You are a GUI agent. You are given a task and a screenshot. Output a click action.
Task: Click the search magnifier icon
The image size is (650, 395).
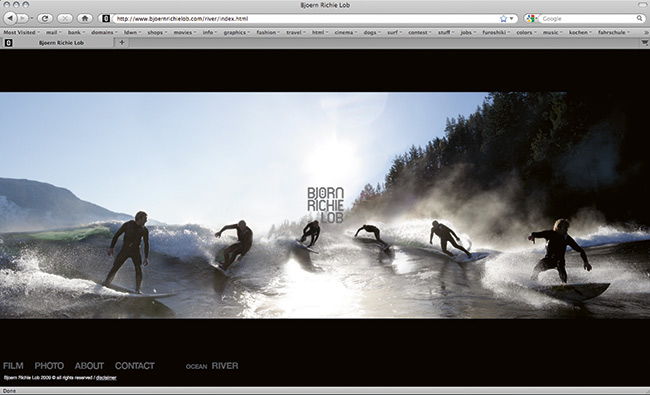(639, 19)
